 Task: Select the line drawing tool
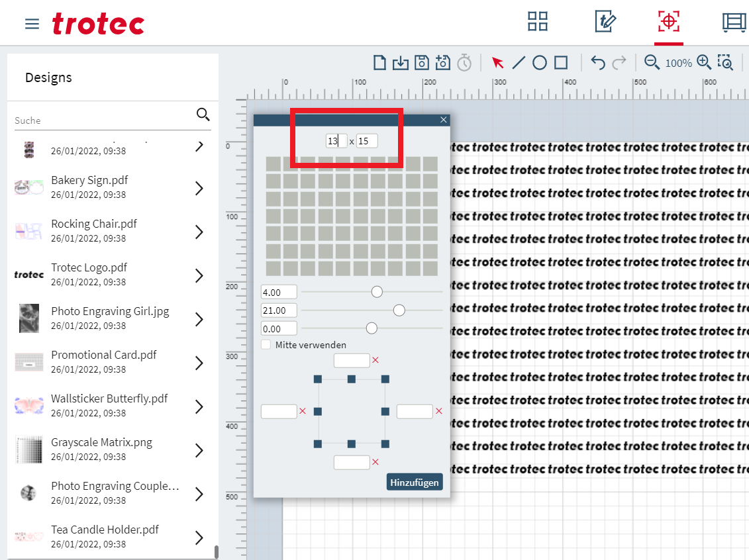pos(519,63)
